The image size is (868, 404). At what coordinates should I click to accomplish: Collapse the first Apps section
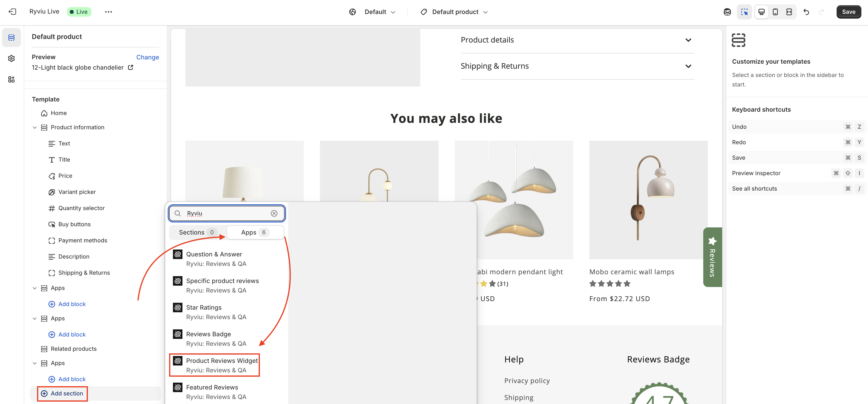(x=34, y=288)
